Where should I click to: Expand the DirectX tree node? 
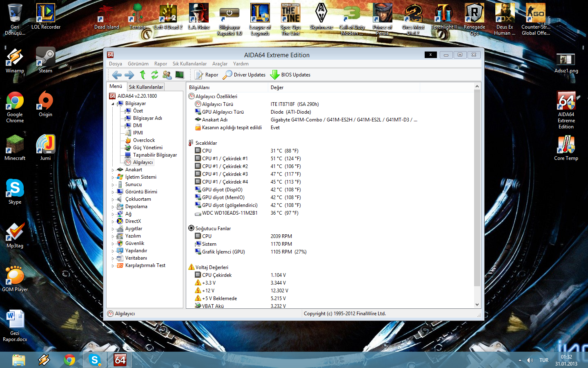pyautogui.click(x=113, y=222)
